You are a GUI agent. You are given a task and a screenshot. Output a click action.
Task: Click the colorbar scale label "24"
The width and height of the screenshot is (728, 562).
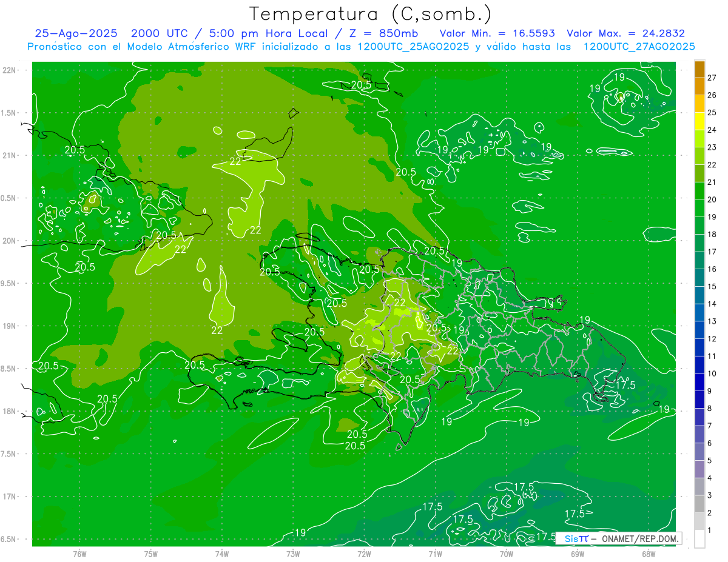(x=712, y=130)
